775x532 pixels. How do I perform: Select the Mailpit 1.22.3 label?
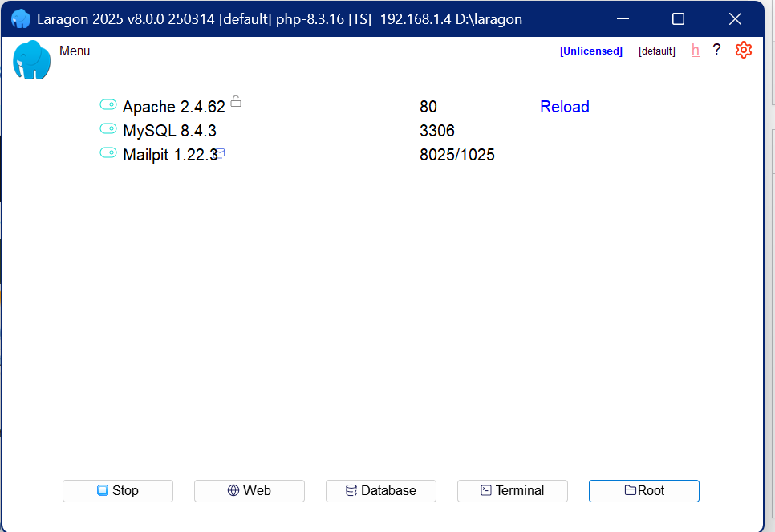click(x=170, y=155)
